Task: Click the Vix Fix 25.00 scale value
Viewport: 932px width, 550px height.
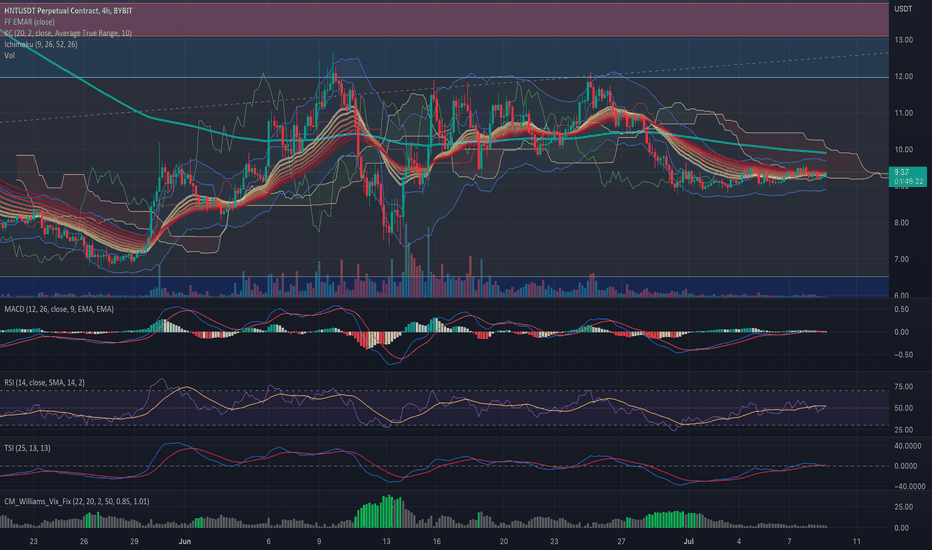Action: [904, 507]
